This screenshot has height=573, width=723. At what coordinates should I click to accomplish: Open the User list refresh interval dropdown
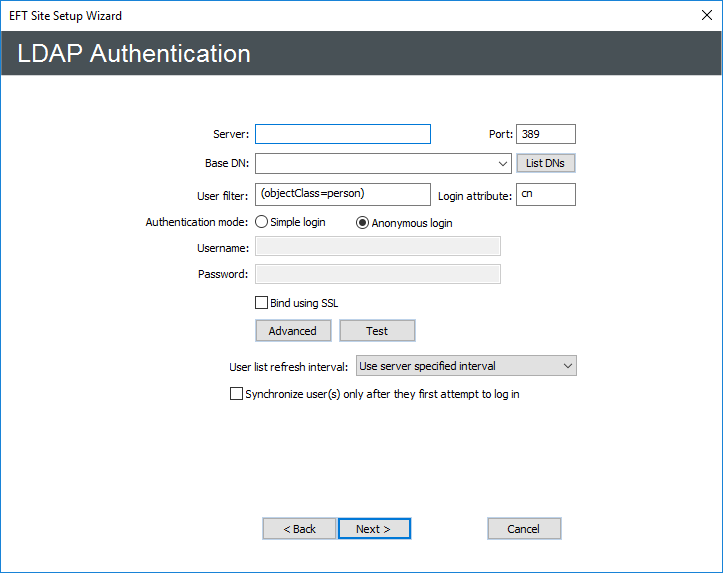click(x=466, y=366)
